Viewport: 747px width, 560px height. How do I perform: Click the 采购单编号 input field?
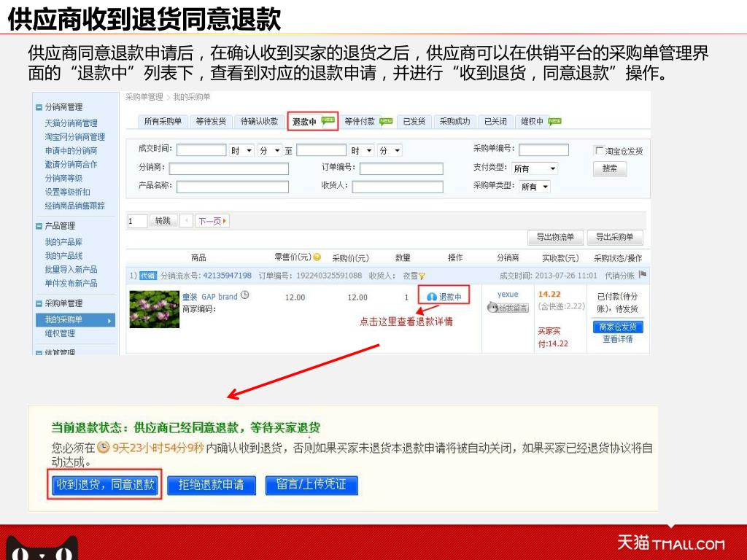pyautogui.click(x=543, y=150)
